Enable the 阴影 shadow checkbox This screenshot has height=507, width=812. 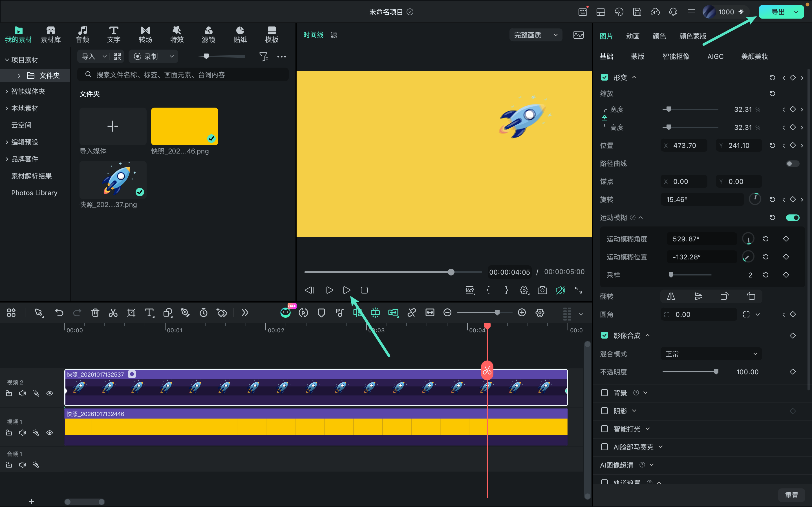[x=604, y=411]
